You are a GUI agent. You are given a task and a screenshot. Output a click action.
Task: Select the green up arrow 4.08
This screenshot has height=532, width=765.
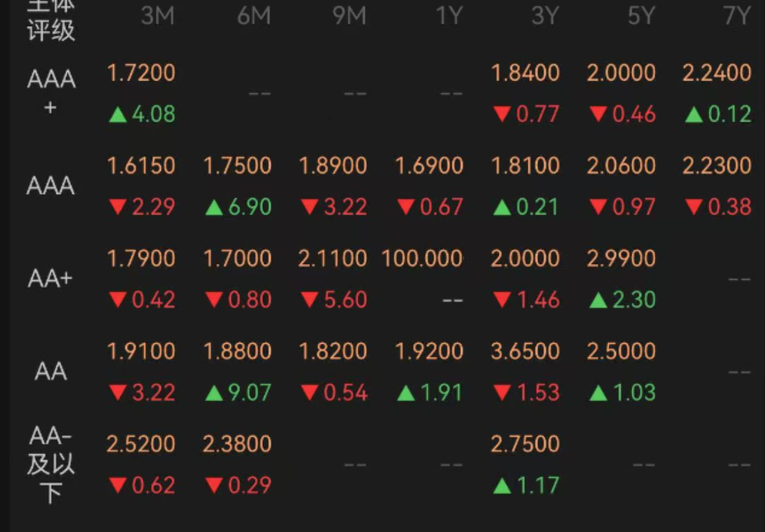click(141, 114)
